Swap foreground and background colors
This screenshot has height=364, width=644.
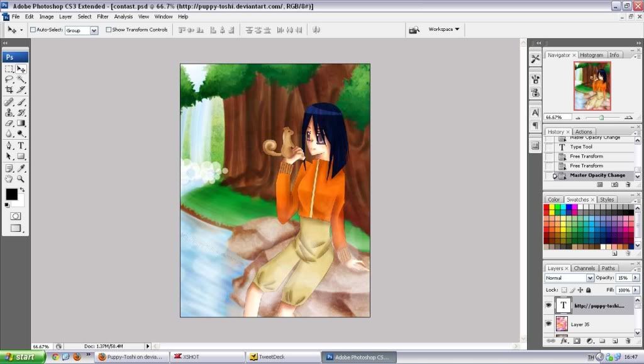pos(22,190)
